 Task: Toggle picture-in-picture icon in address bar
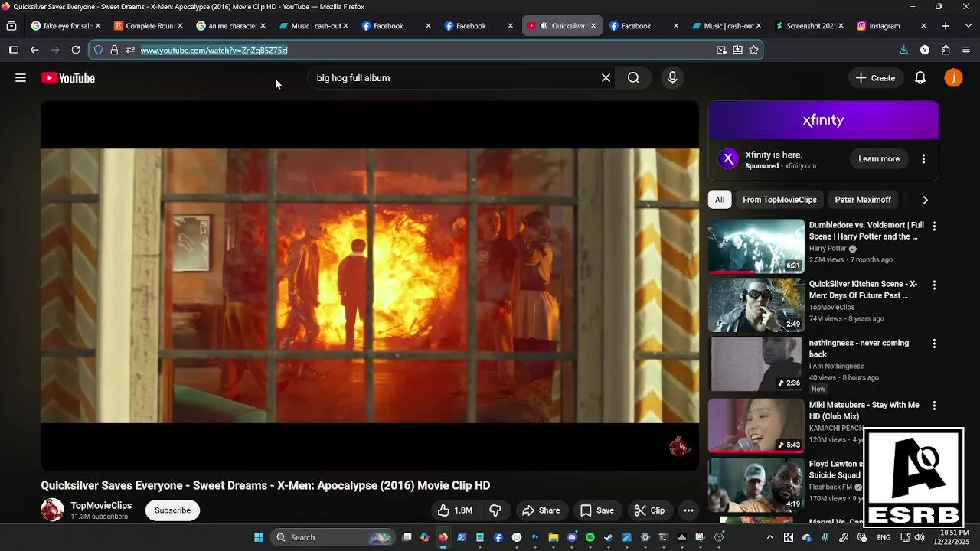pos(721,50)
